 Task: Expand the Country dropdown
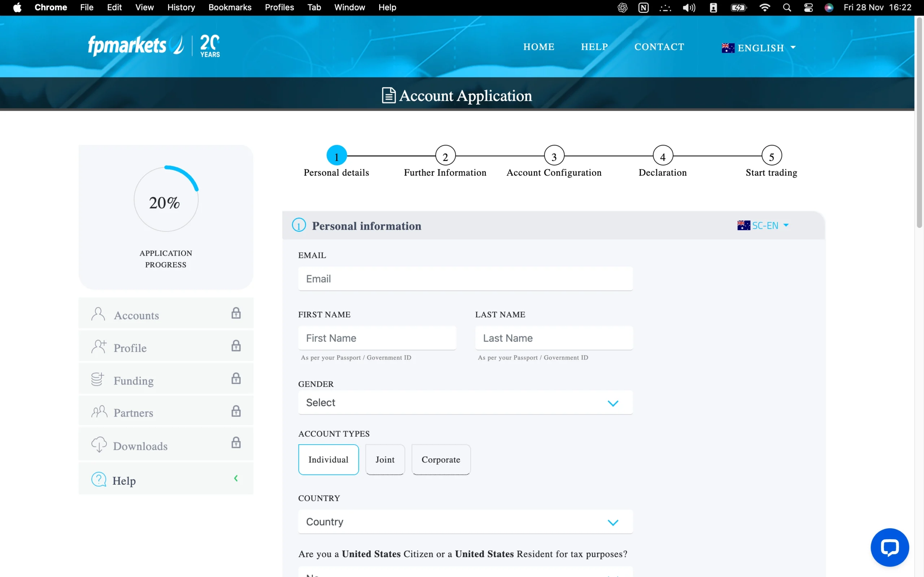[465, 522]
